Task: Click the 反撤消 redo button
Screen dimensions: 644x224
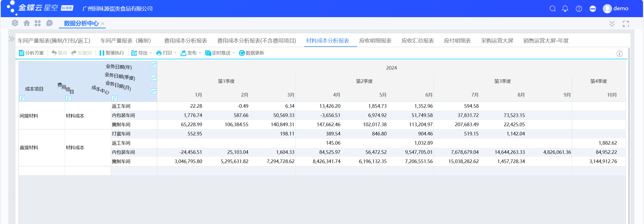Action: tap(81, 53)
